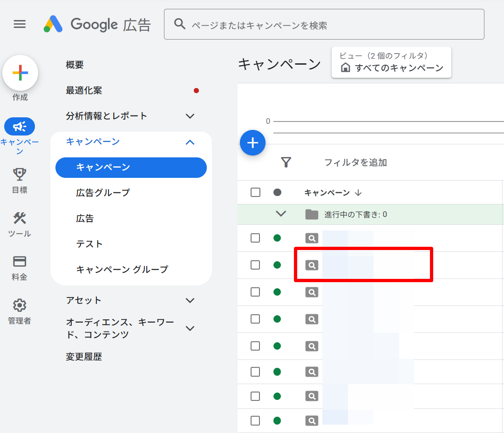Tick the checkbox on the first campaign row
The width and height of the screenshot is (504, 433).
(x=255, y=237)
